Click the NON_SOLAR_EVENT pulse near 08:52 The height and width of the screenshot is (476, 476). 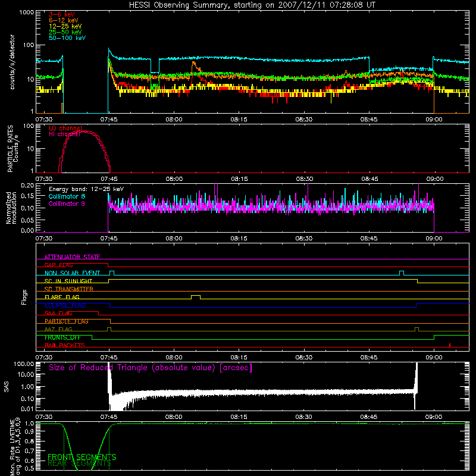coord(402,273)
